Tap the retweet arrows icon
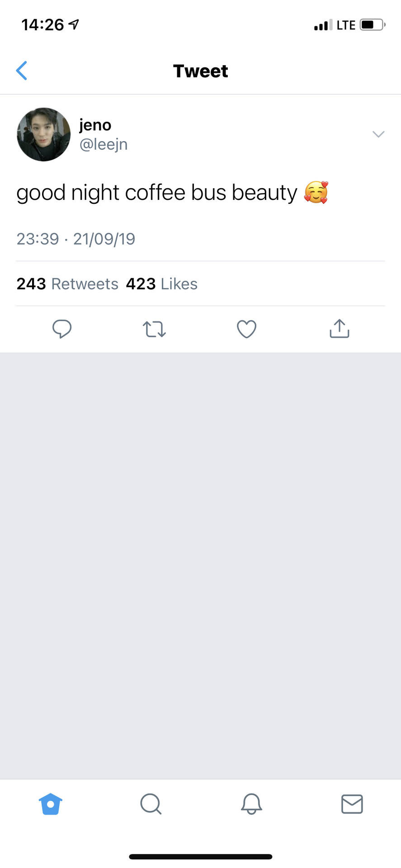The image size is (401, 868). 154,329
